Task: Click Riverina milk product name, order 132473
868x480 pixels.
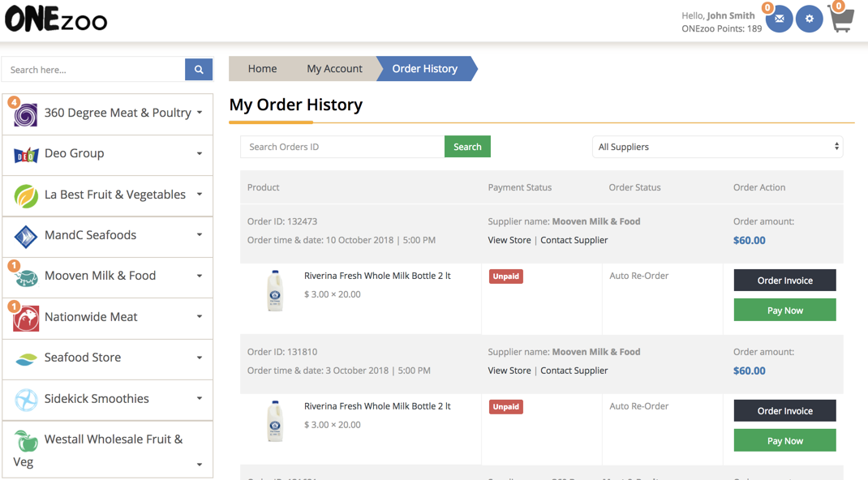Action: tap(377, 276)
